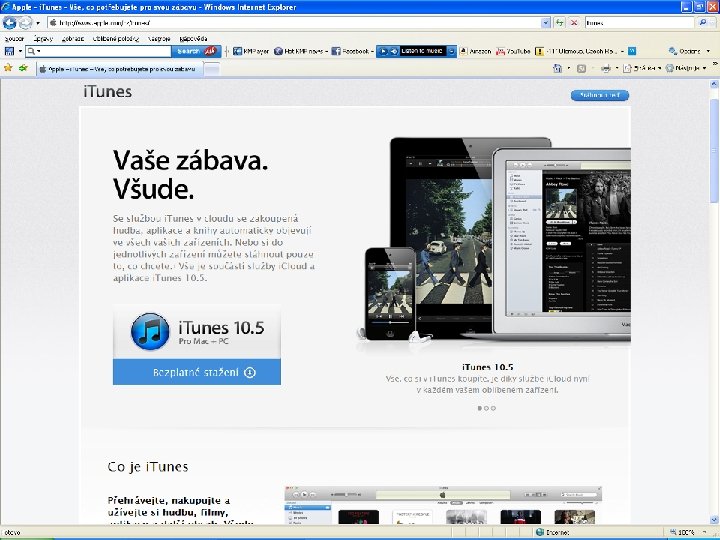Click the KMP toolbar logo icon

(9, 51)
